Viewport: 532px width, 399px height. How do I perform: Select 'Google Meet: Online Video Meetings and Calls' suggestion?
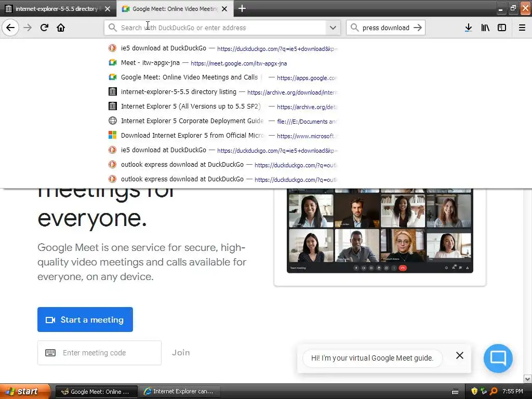223,77
